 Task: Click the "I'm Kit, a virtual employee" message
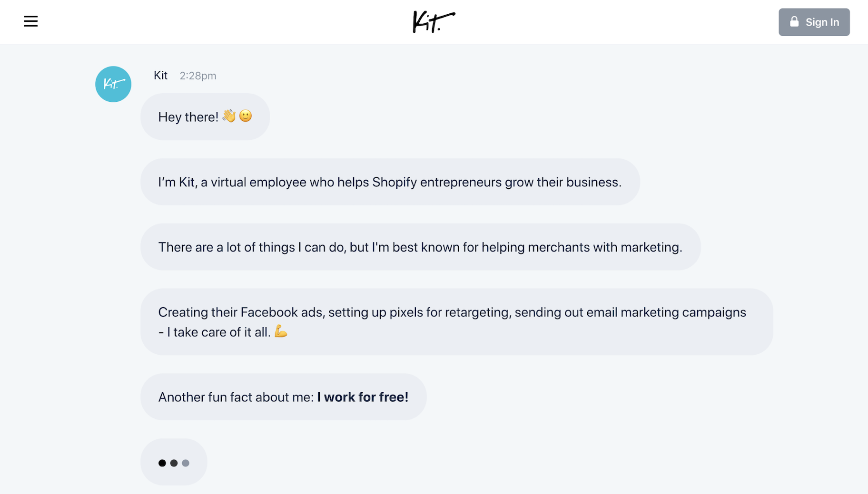[389, 182]
